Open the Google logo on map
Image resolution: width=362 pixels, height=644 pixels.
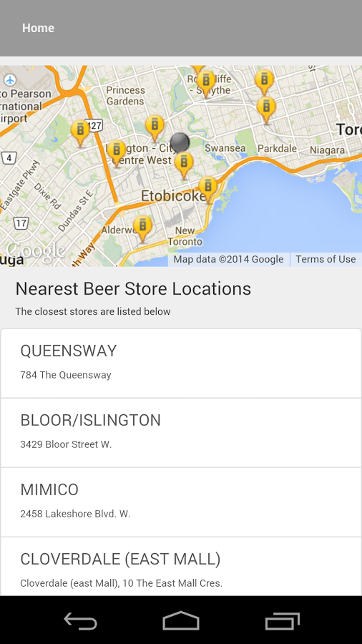coord(36,250)
